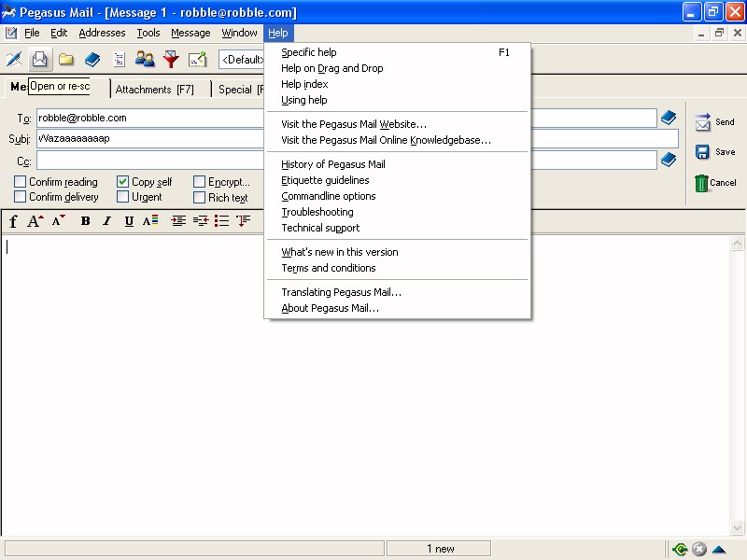Viewport: 747px width, 560px height.
Task: Cancel the message
Action: pyautogui.click(x=715, y=183)
